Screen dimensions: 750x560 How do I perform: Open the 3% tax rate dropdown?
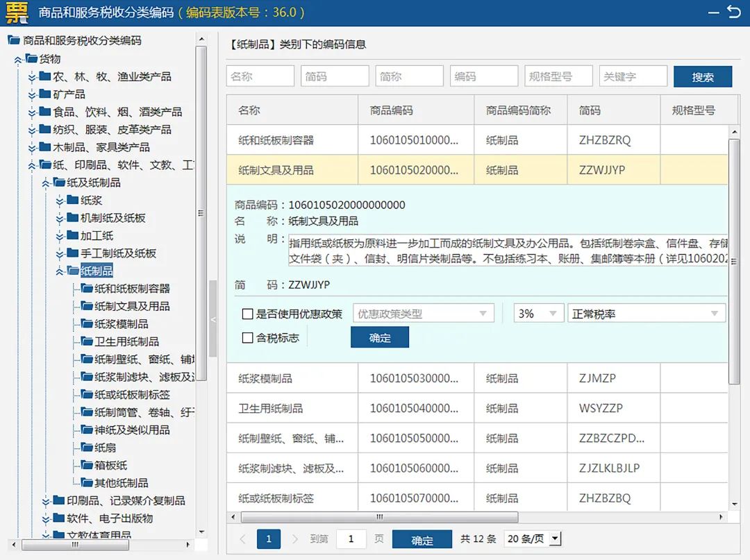point(539,314)
